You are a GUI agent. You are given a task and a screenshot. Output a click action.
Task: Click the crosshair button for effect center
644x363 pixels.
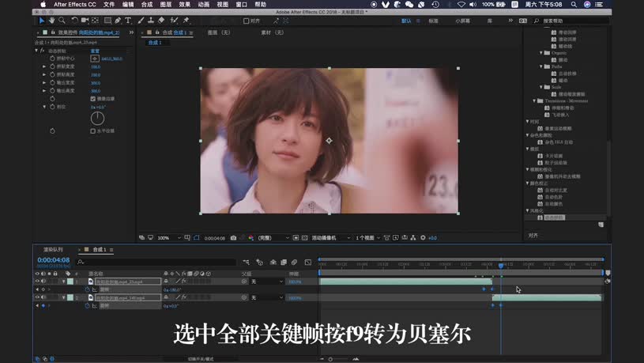point(95,59)
